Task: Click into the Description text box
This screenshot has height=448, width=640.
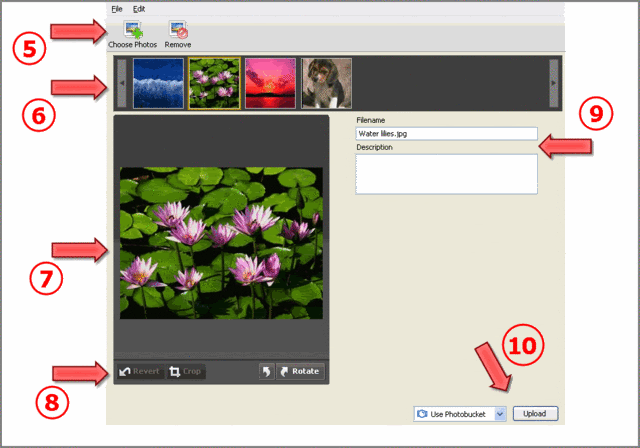Action: (x=447, y=174)
